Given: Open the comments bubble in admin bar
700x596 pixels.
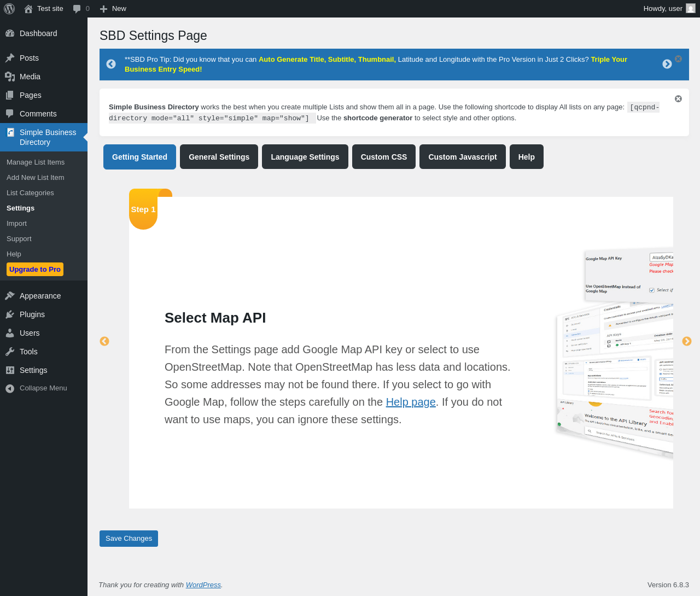Looking at the screenshot, I should (81, 9).
